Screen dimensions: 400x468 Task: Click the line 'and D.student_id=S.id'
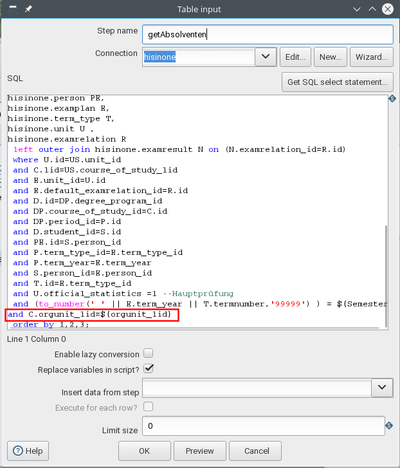[67, 232]
